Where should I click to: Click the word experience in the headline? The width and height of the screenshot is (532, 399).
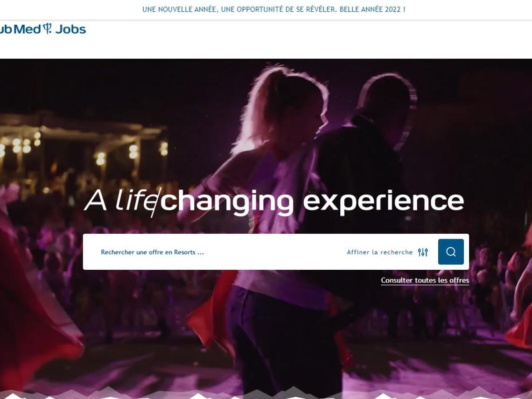(383, 202)
